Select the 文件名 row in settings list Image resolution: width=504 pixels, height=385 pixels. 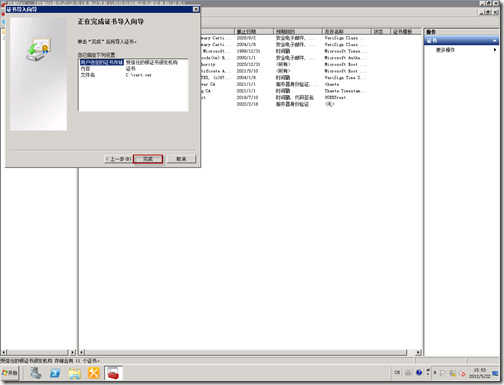coord(133,75)
